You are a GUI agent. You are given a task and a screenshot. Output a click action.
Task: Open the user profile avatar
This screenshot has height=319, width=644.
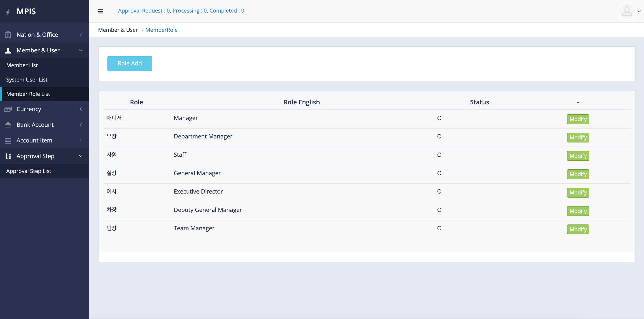627,11
